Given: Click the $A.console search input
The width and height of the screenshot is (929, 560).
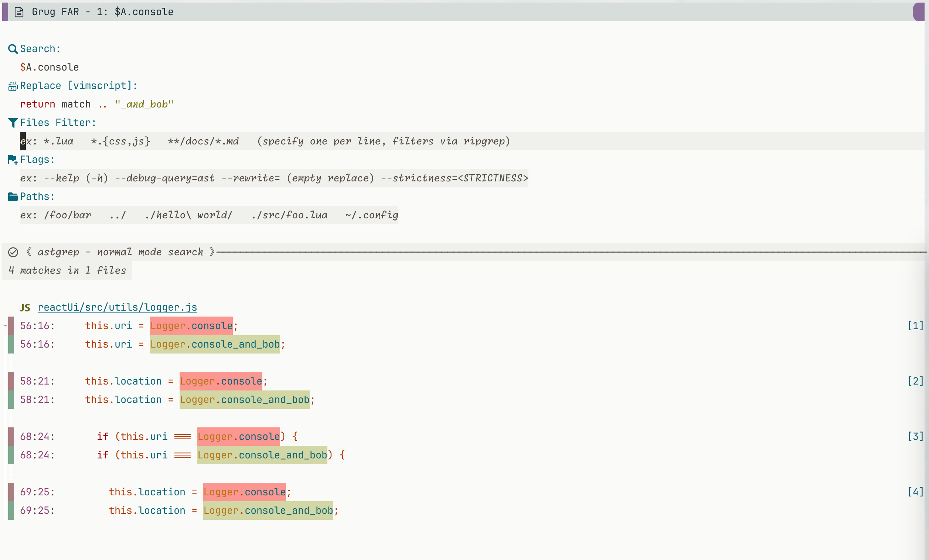Looking at the screenshot, I should click(x=50, y=68).
